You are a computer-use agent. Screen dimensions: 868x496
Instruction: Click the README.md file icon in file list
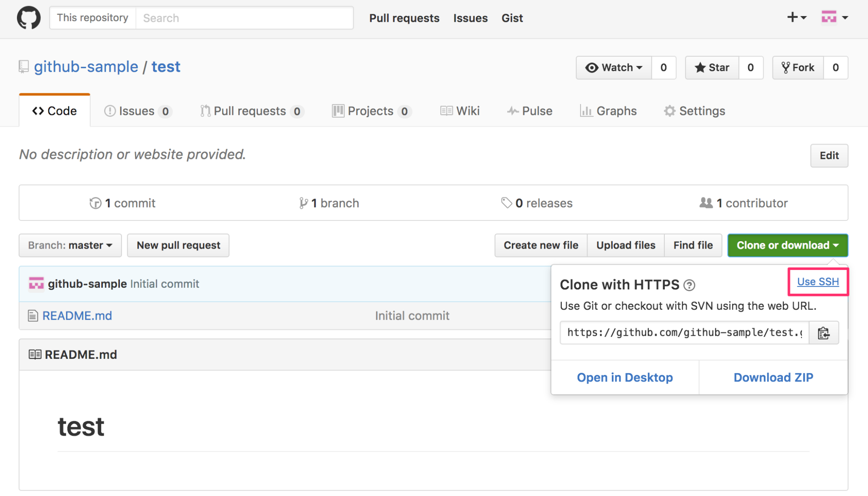click(x=33, y=315)
